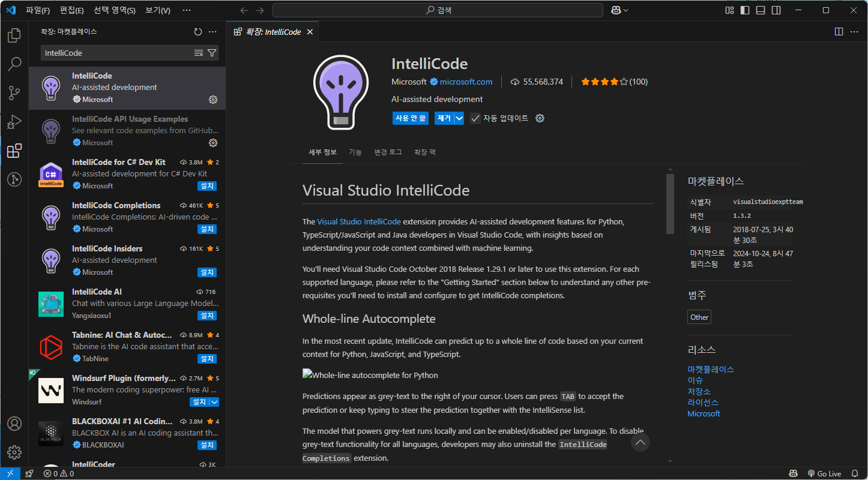Viewport: 868px width, 480px height.
Task: Open Source Control view
Action: point(14,93)
